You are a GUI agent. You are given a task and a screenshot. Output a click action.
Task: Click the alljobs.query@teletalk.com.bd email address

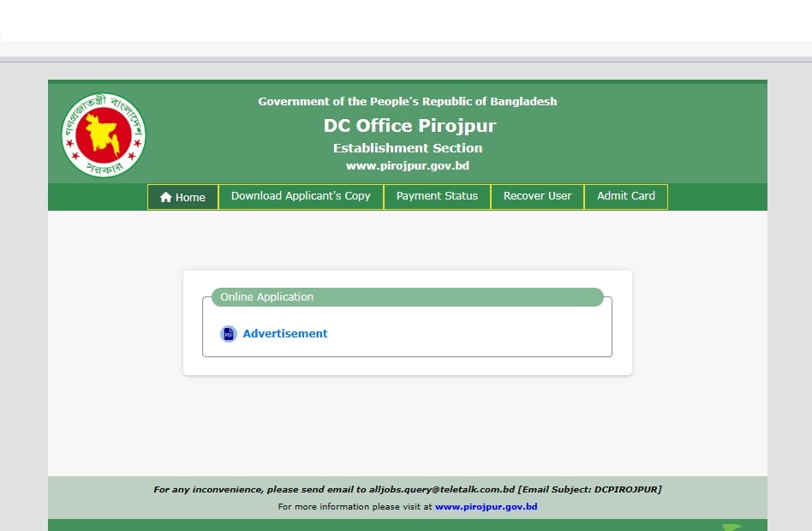coord(442,490)
